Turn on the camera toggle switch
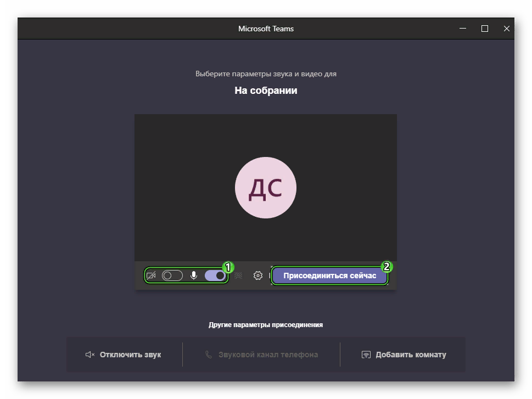532x399 pixels. (x=172, y=276)
